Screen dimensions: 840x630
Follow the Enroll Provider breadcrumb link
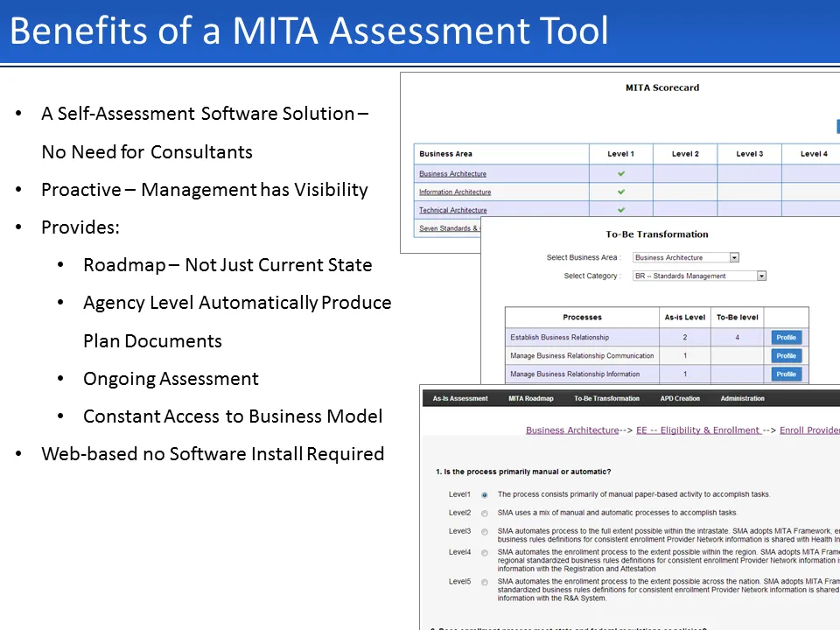click(809, 430)
